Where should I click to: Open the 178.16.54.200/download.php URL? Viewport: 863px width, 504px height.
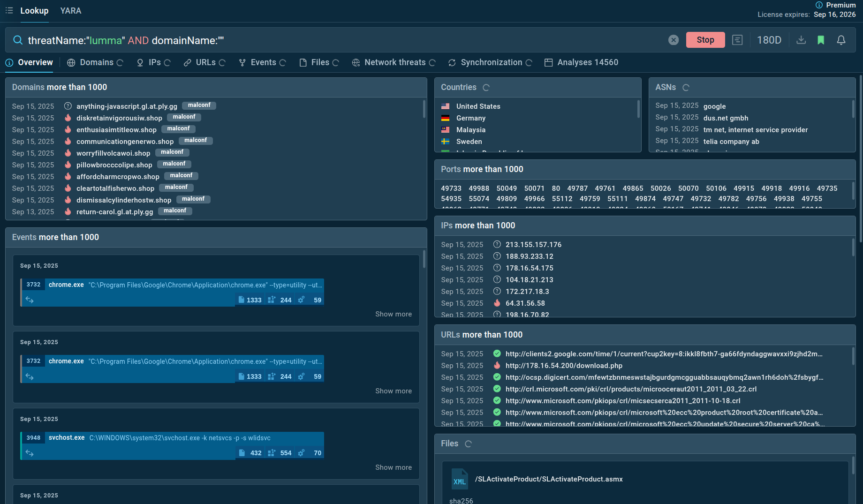[x=564, y=366]
